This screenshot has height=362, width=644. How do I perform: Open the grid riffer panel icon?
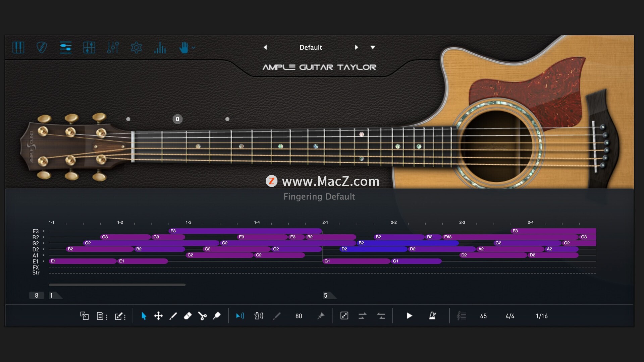coord(89,48)
